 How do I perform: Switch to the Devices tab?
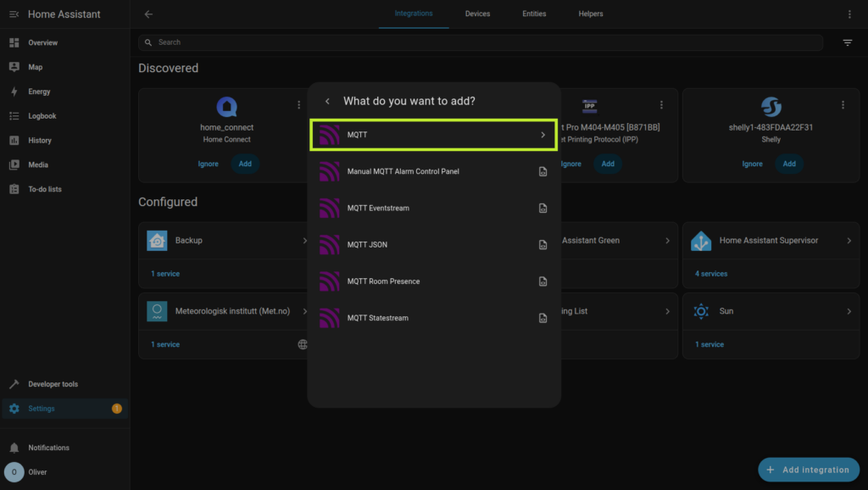point(477,14)
